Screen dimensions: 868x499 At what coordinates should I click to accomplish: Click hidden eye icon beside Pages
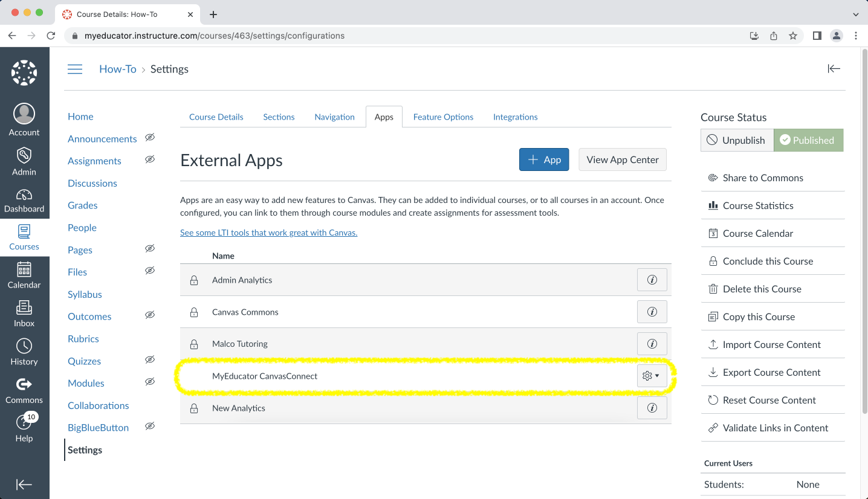[x=150, y=248]
